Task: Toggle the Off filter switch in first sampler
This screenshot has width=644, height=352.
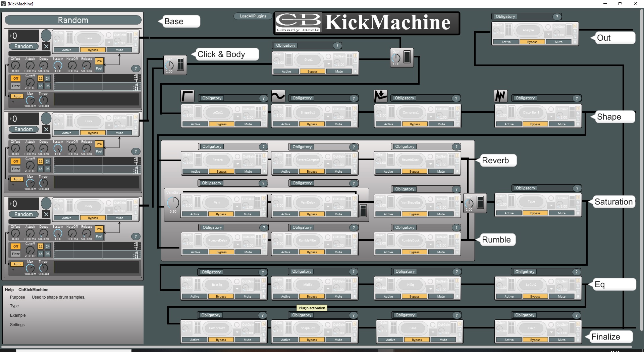Action: (x=16, y=78)
